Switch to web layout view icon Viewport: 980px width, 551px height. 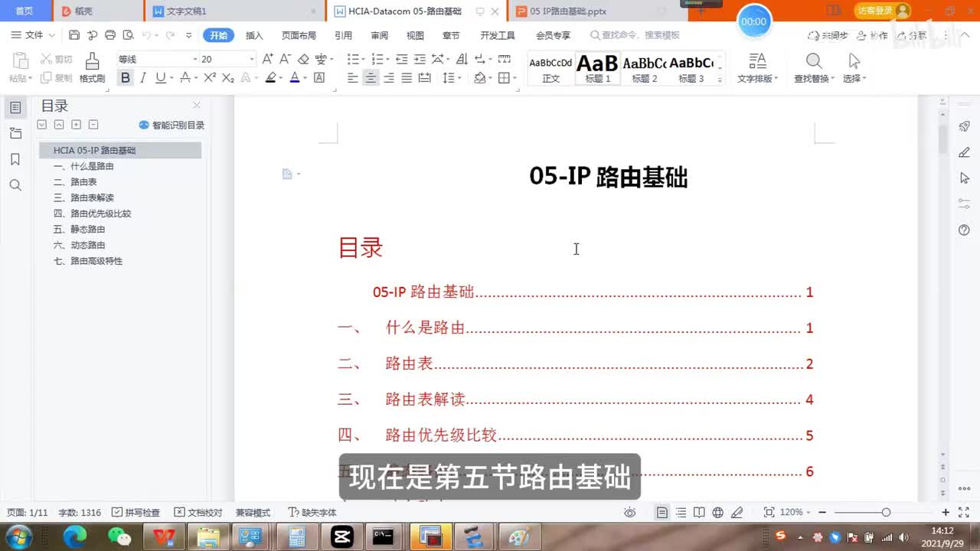pyautogui.click(x=717, y=513)
